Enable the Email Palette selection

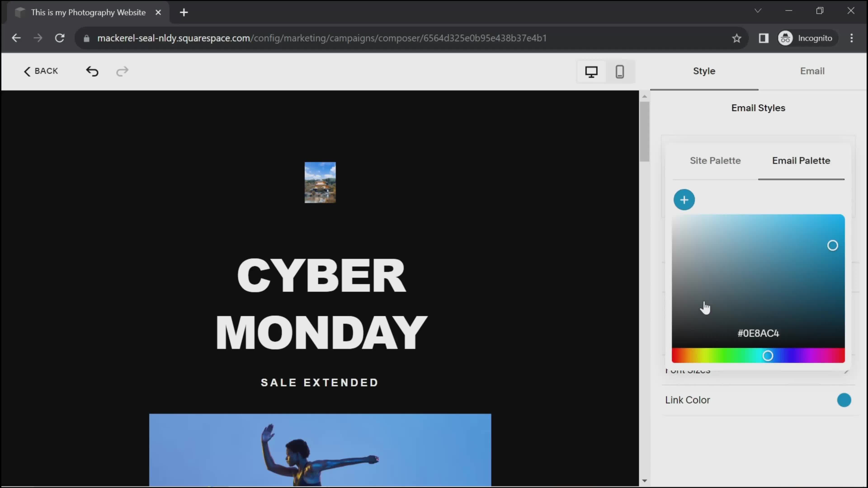pos(801,160)
